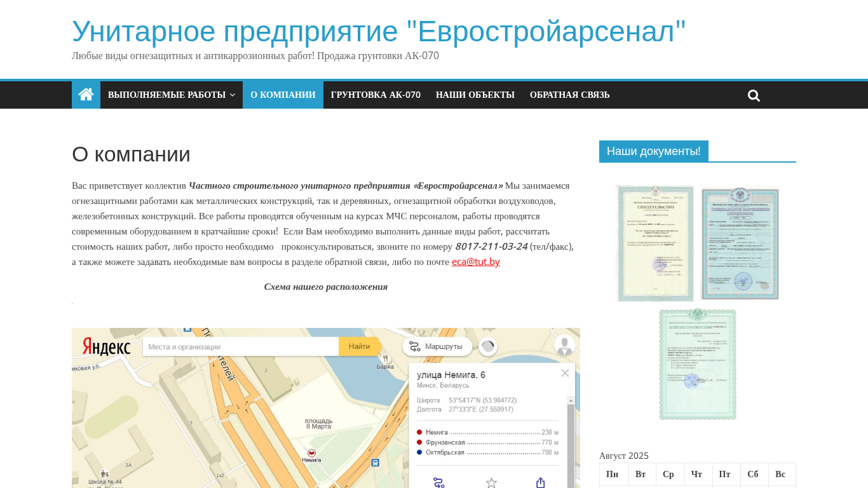The width and height of the screenshot is (868, 488).
Task: Click the Немига 230 м metro row
Action: 488,432
